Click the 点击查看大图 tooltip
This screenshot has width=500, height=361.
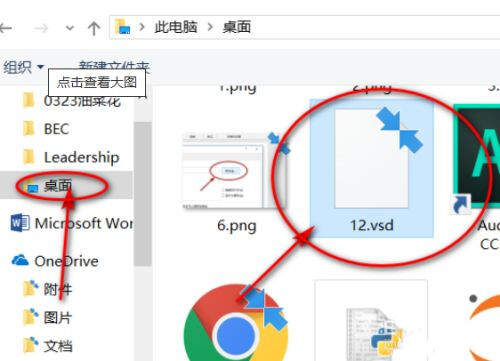tap(97, 82)
